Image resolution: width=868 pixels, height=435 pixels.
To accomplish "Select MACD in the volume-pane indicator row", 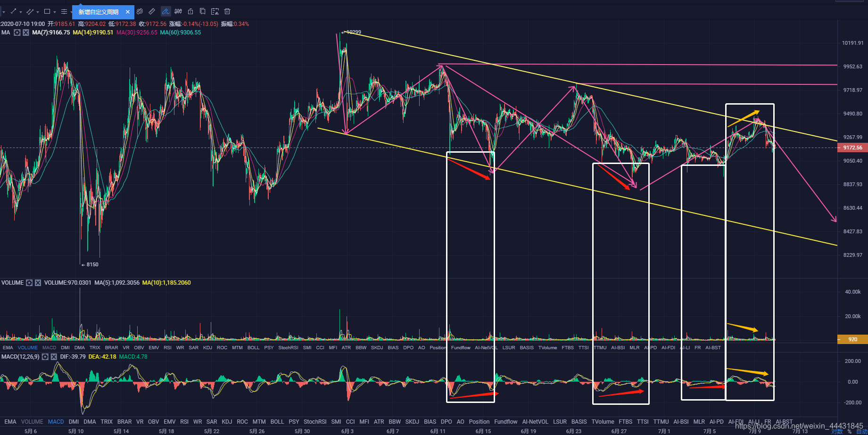I will tap(49, 348).
